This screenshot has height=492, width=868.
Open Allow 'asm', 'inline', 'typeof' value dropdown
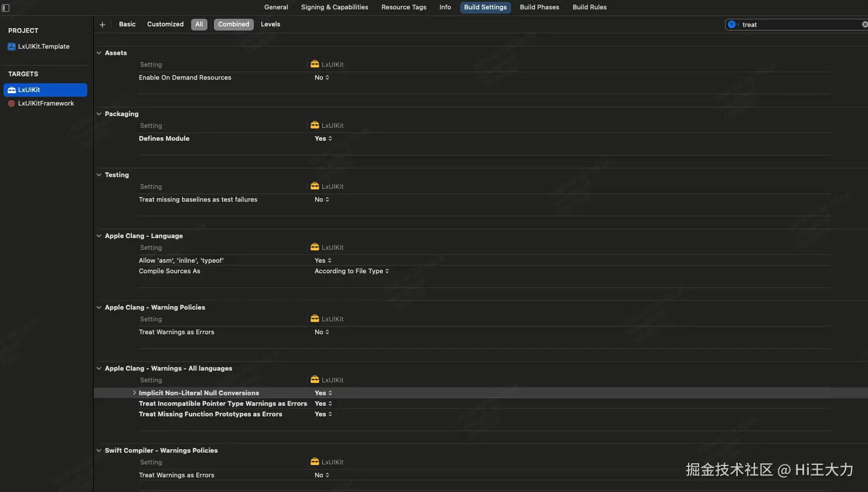click(x=323, y=260)
